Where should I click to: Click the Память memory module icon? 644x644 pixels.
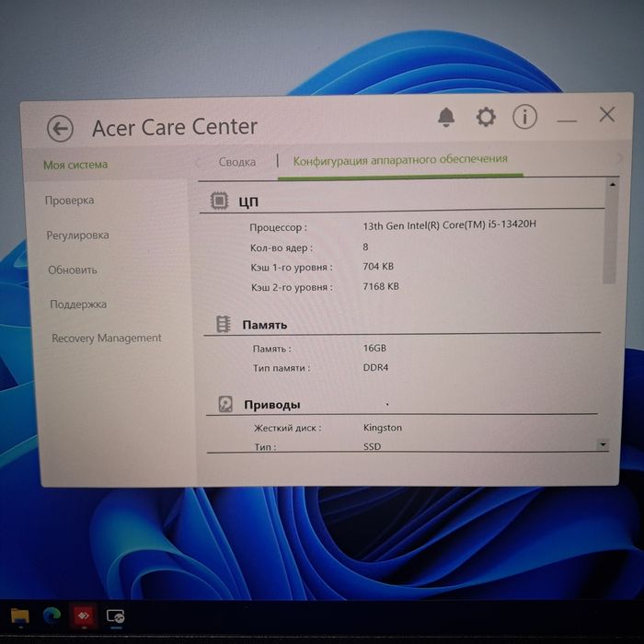pos(224,324)
